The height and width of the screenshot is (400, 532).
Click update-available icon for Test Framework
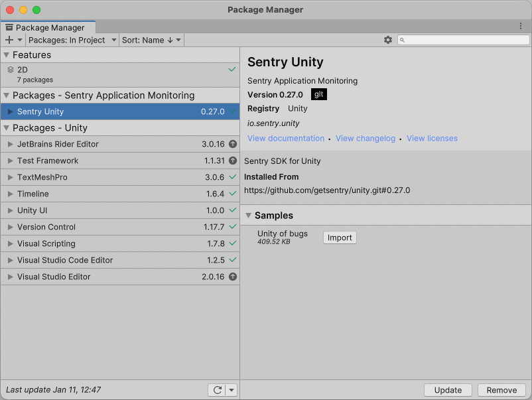point(233,161)
